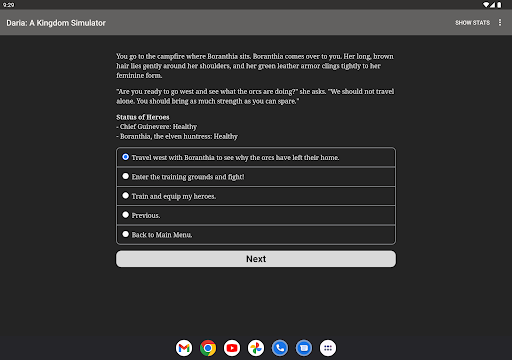Open Google Photos from the dock
Image resolution: width=512 pixels, height=360 pixels.
point(256,348)
